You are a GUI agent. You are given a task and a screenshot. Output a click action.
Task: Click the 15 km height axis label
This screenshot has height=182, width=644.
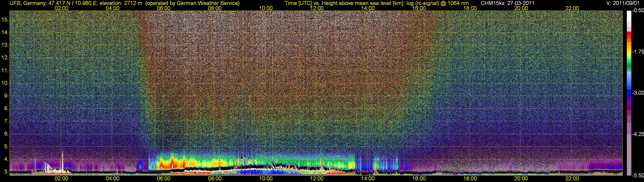(x=5, y=20)
